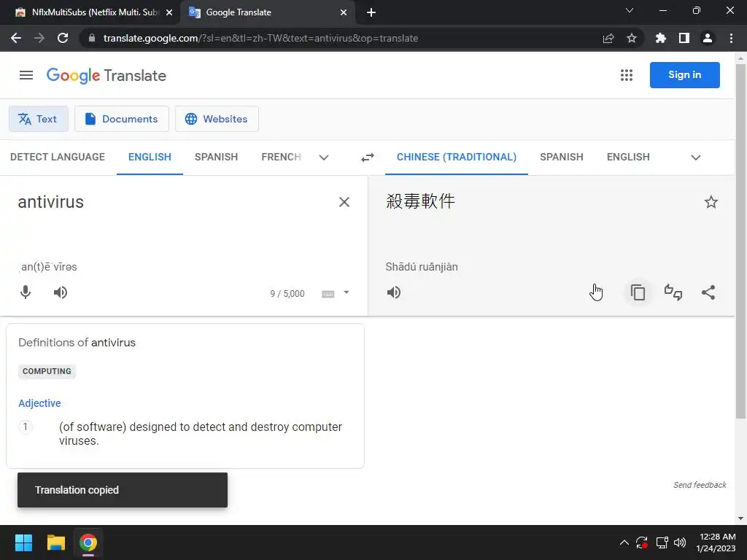This screenshot has height=560, width=747.
Task: Open a new browser tab
Action: [x=371, y=12]
